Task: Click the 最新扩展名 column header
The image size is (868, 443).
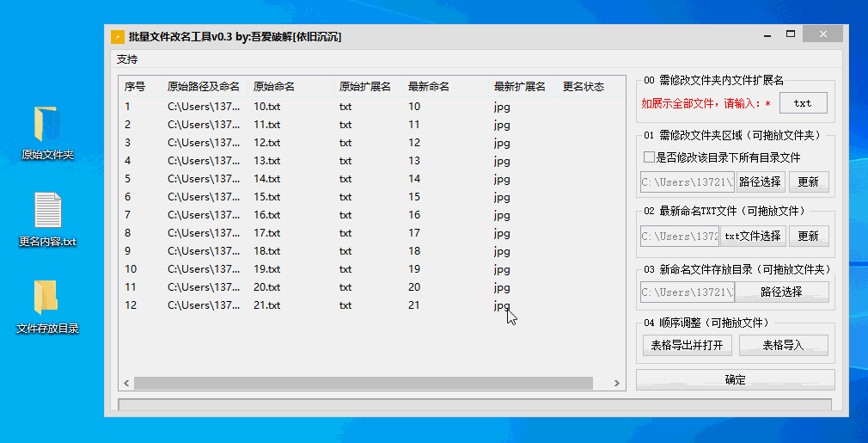Action: tap(519, 87)
